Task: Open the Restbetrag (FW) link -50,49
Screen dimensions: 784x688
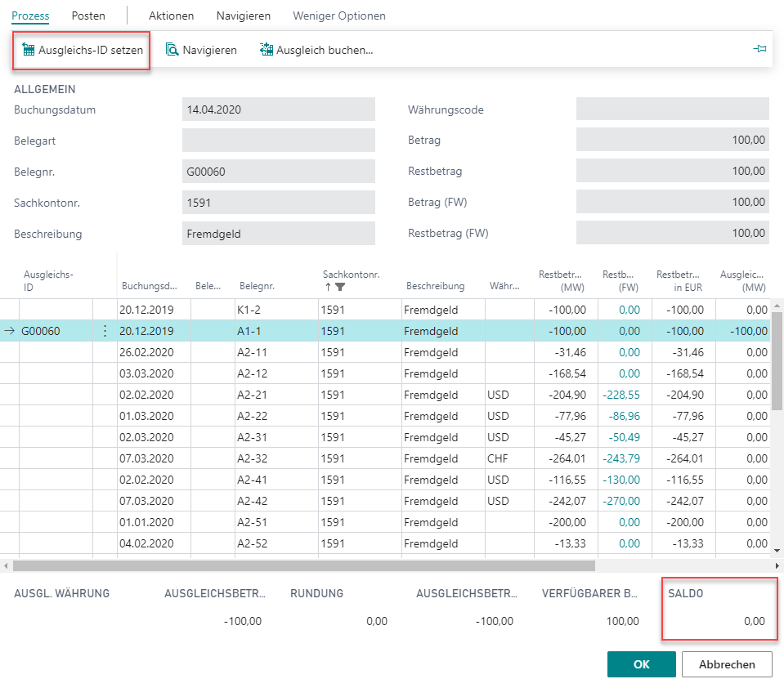Action: (624, 437)
